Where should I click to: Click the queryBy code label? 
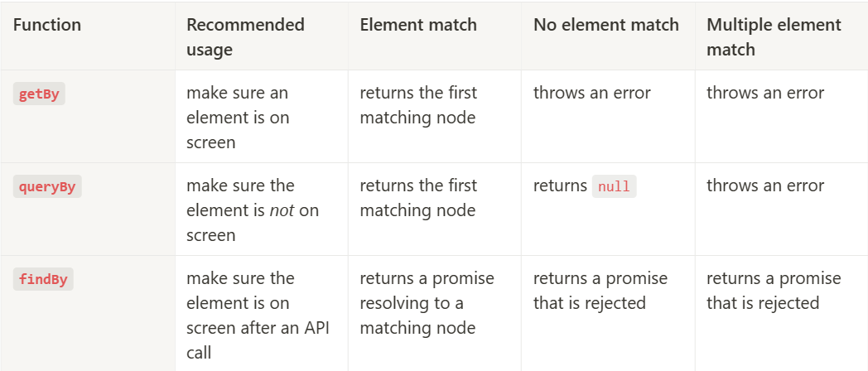coord(47,186)
